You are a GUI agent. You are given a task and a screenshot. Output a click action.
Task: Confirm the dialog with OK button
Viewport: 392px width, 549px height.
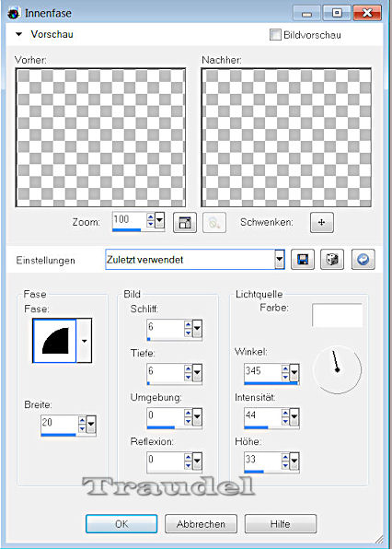coord(121,524)
